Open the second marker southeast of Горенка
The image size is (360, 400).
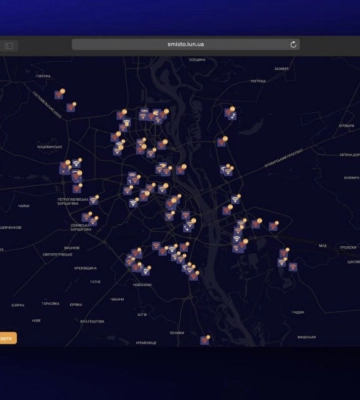[x=71, y=107]
